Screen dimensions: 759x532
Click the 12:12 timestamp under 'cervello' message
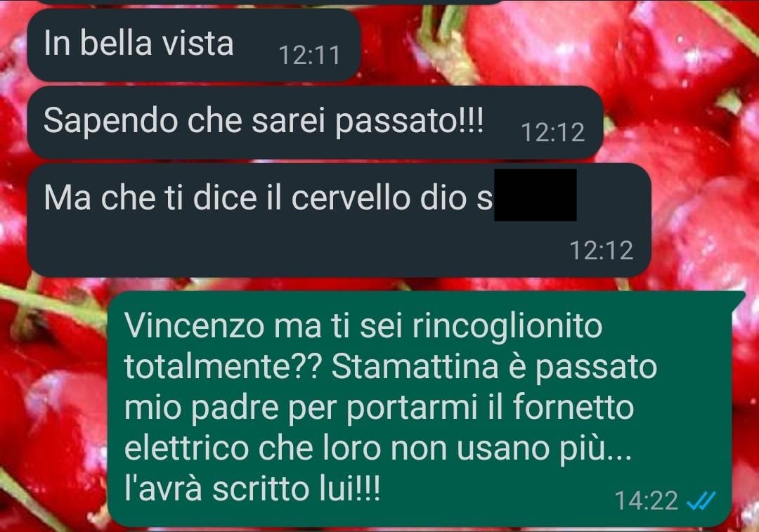[601, 250]
